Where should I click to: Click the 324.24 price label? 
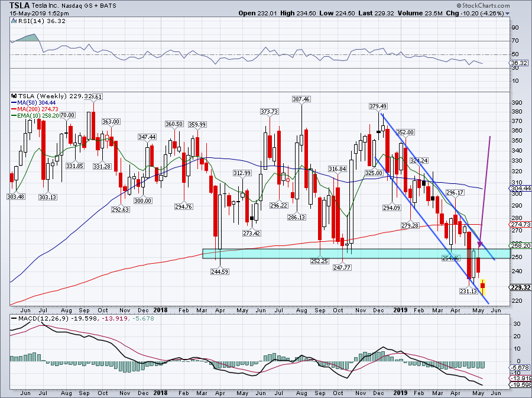click(x=419, y=160)
